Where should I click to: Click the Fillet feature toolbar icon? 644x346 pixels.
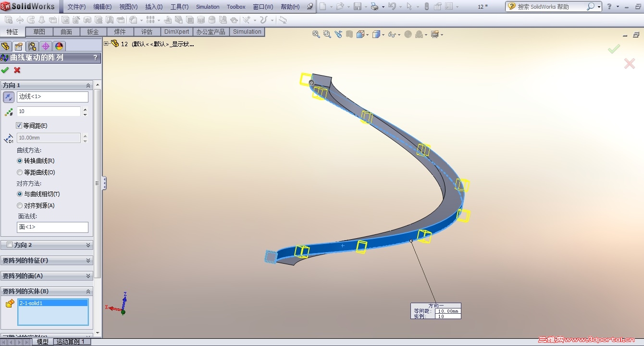tap(133, 20)
